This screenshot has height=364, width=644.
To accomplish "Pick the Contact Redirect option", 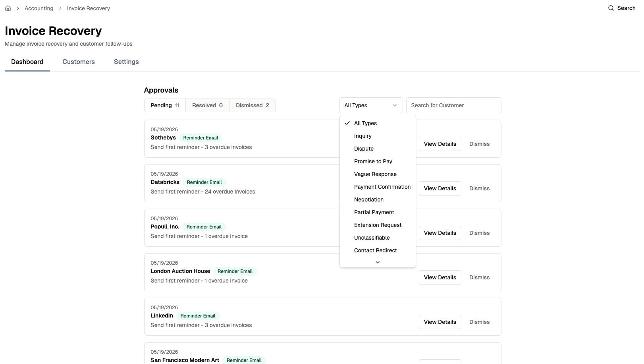I will [x=378, y=250].
